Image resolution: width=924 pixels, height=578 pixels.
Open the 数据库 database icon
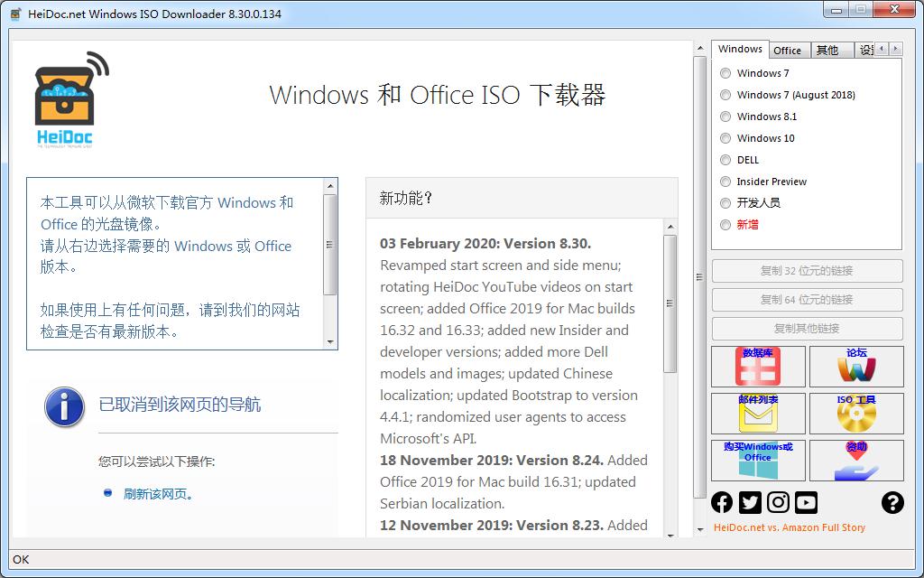(758, 366)
